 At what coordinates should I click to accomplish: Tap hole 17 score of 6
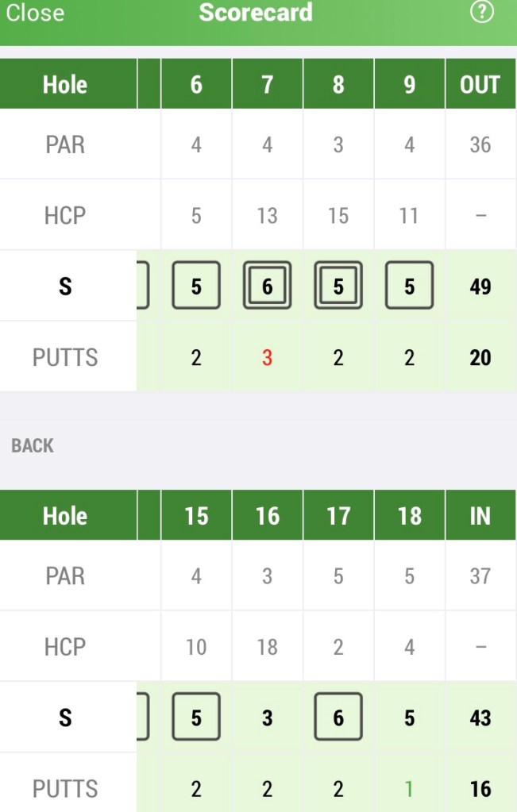338,718
